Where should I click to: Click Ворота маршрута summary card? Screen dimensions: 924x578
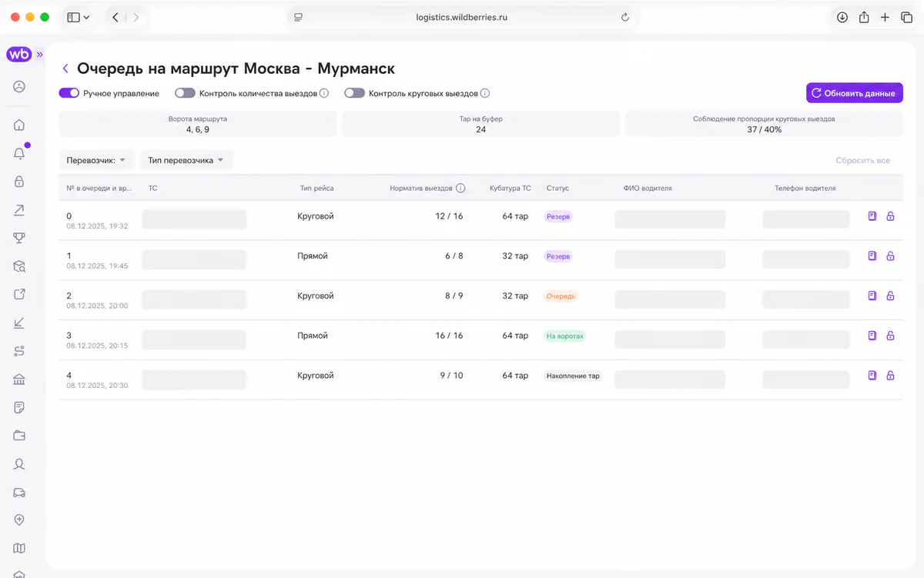(x=198, y=125)
